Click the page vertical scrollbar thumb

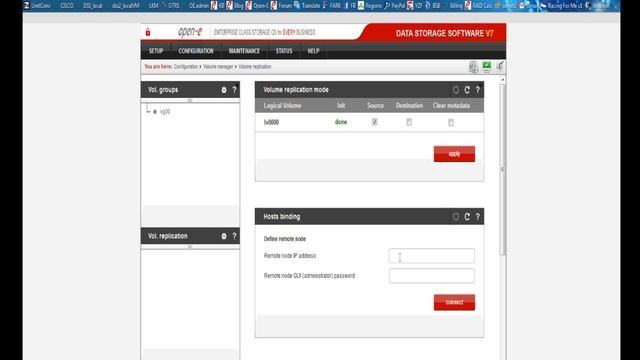(x=503, y=169)
